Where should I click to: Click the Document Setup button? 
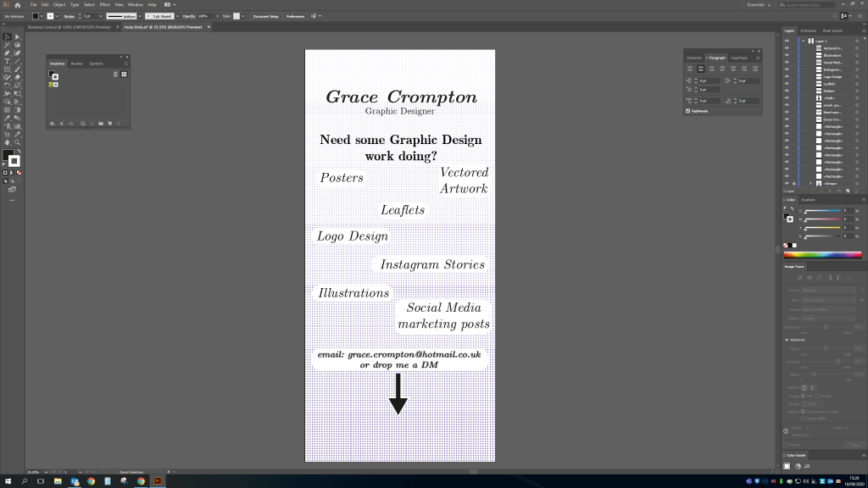(x=265, y=16)
